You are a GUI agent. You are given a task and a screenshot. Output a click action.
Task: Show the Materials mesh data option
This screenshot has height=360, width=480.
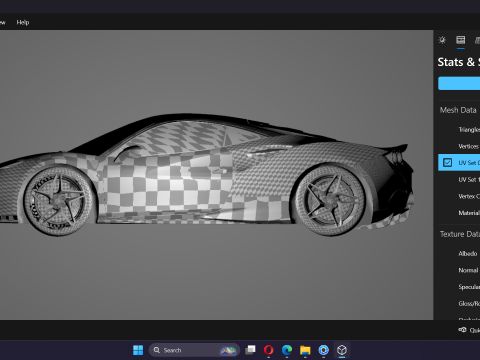[469, 213]
